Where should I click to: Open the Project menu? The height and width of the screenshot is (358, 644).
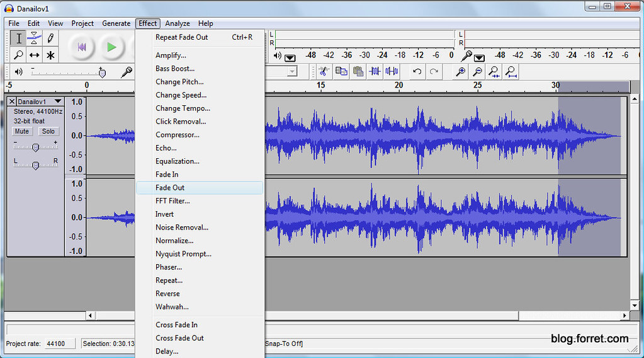[x=82, y=23]
